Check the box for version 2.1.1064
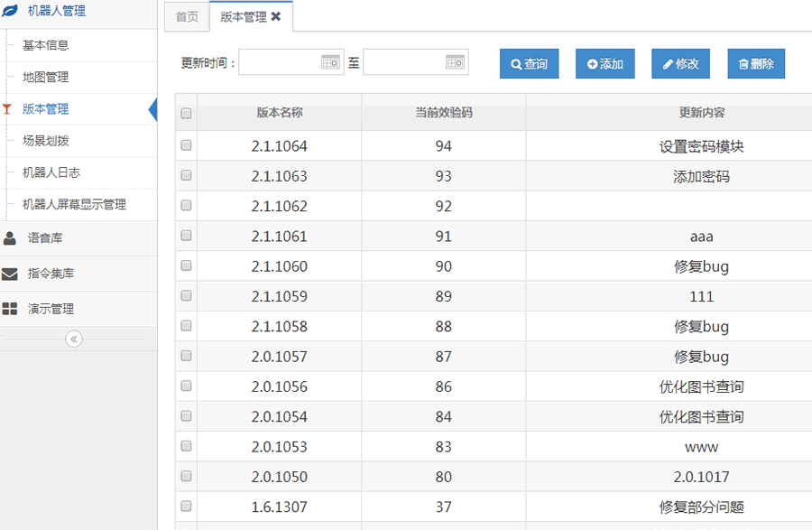 186,145
